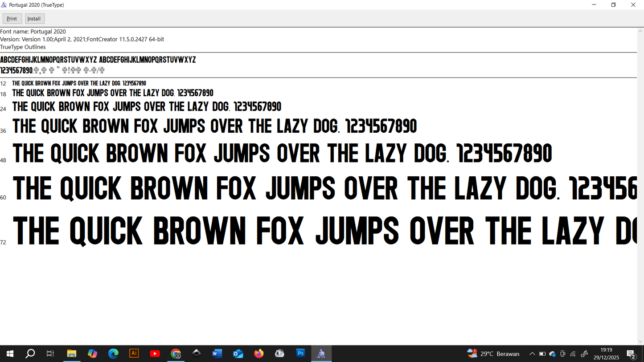Image resolution: width=644 pixels, height=362 pixels.
Task: Launch Copilot from the taskbar
Action: tap(92, 354)
